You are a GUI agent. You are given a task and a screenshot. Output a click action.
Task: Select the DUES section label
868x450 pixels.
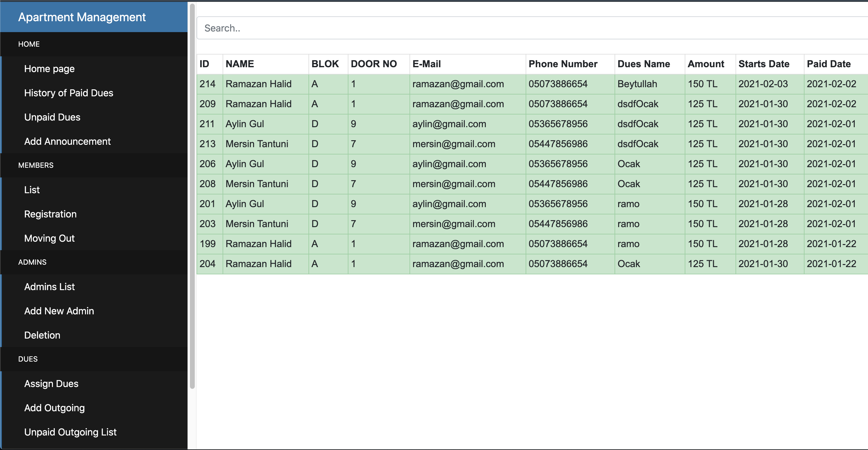point(28,359)
